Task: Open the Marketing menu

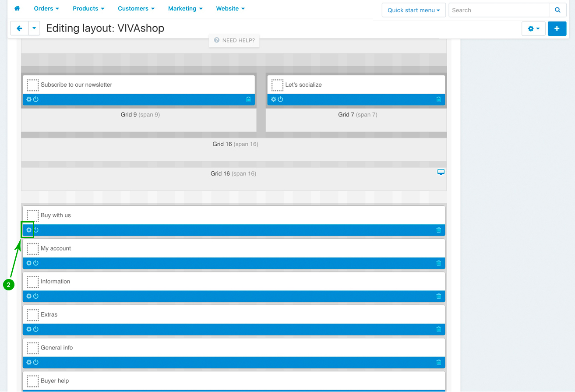Action: (185, 8)
